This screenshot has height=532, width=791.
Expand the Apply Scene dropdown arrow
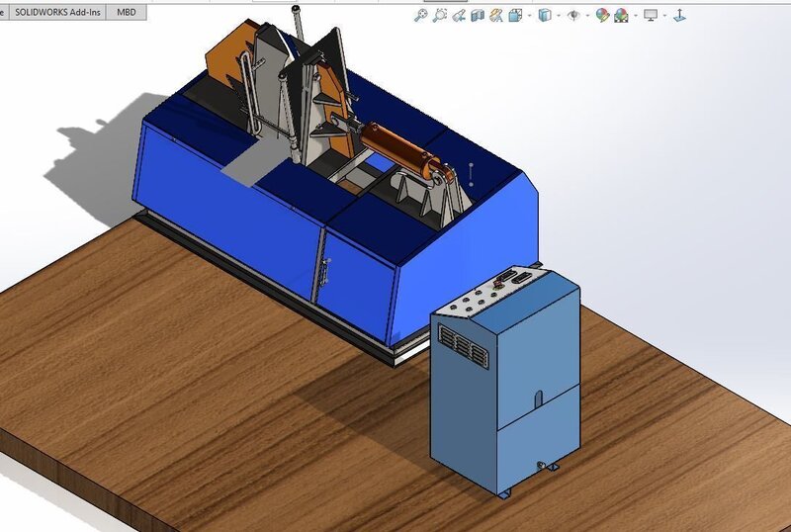[x=634, y=16]
